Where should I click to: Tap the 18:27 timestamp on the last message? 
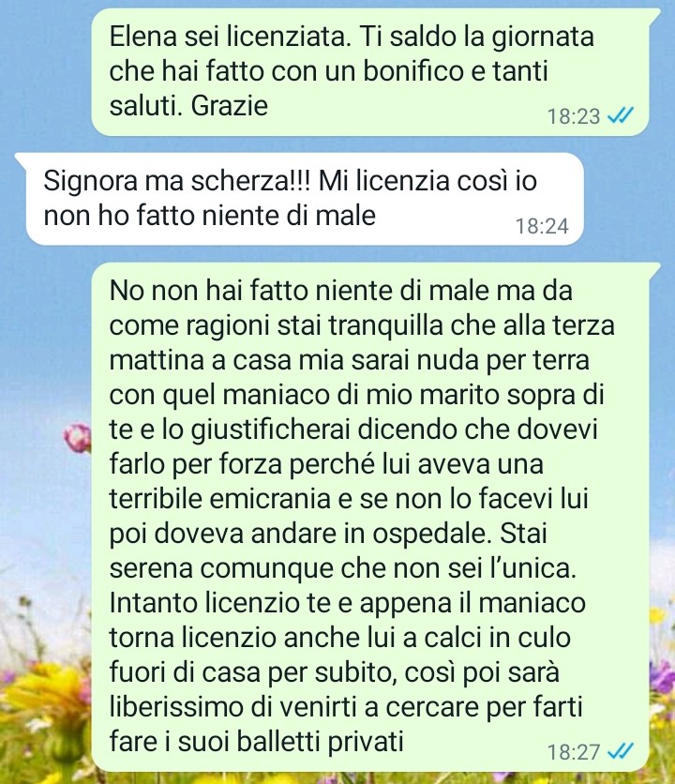tap(574, 751)
